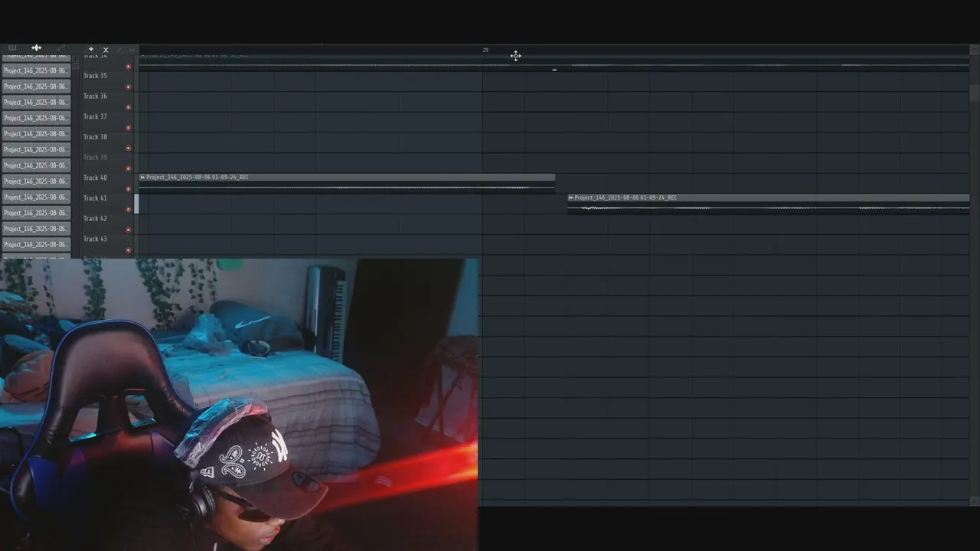This screenshot has width=980, height=551.
Task: Select the greyed Track 39 label
Action: [x=95, y=158]
